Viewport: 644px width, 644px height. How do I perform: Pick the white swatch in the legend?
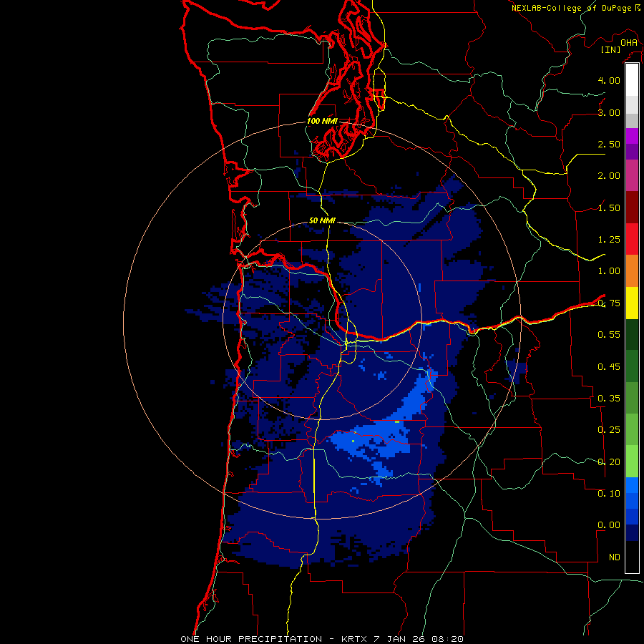coord(632,80)
